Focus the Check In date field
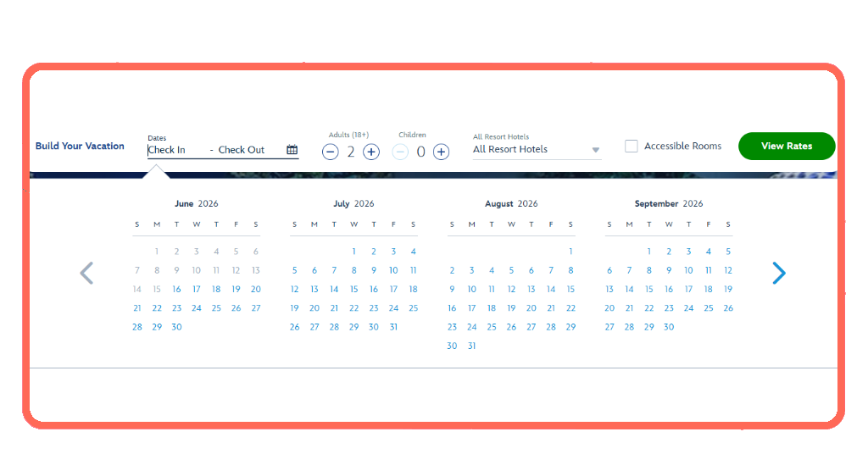Image resolution: width=868 pixels, height=454 pixels. tap(167, 150)
